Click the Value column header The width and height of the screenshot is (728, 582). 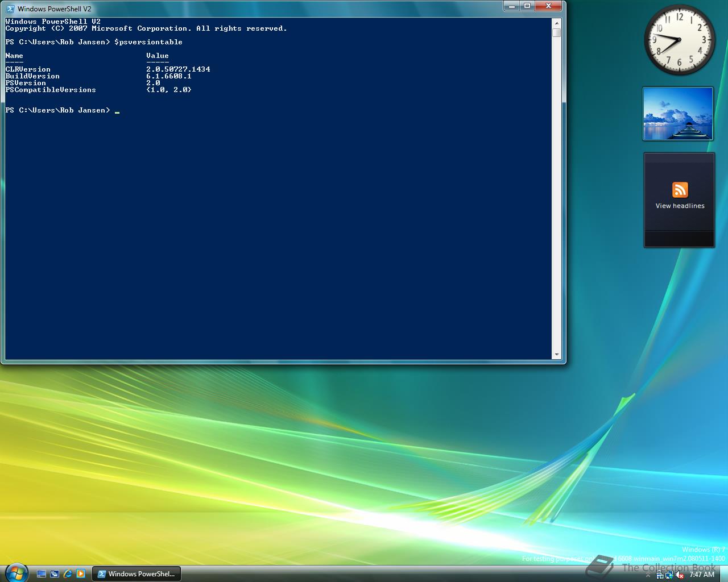[158, 56]
